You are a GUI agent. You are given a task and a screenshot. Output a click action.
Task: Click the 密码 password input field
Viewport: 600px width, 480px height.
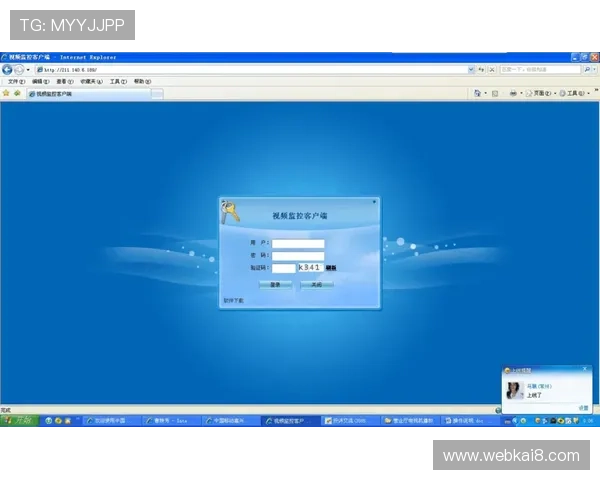pos(298,256)
